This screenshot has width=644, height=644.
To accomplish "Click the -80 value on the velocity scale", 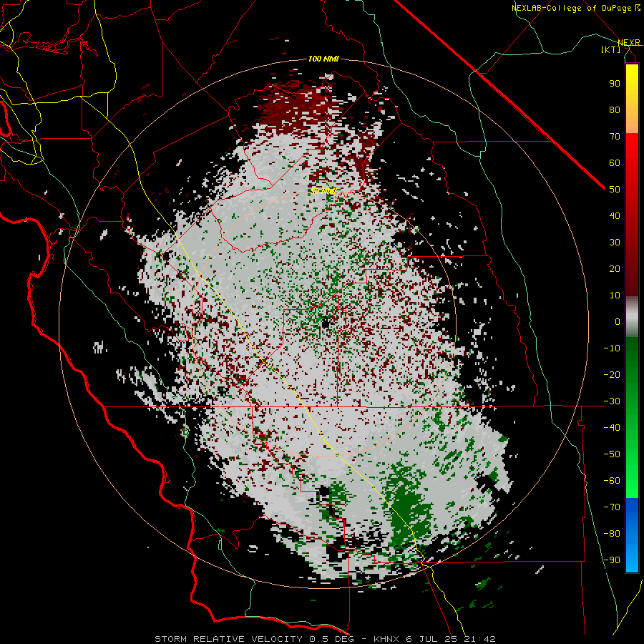I will point(612,534).
